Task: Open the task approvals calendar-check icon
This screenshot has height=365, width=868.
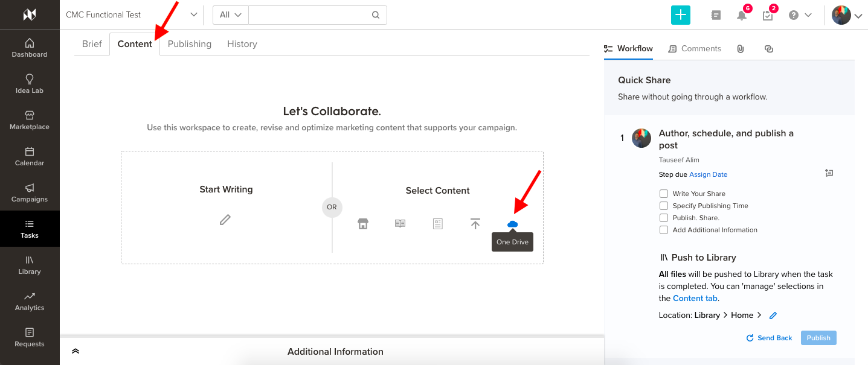Action: click(x=768, y=15)
